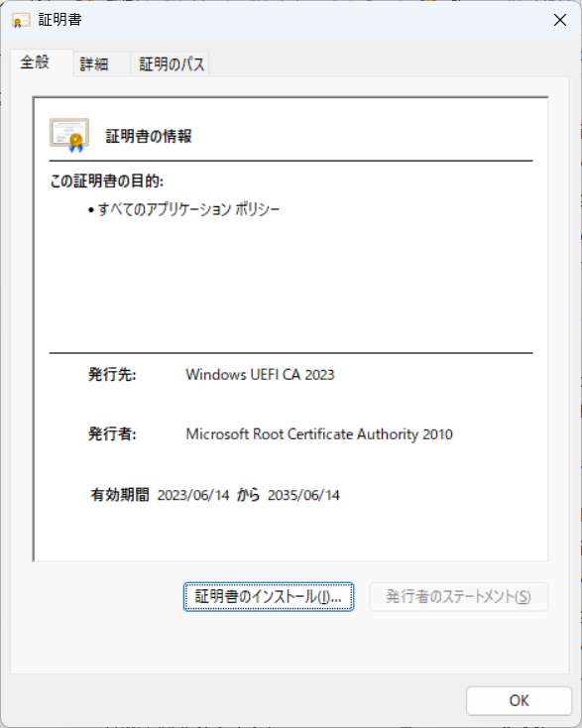Click the 発行先 label
The height and width of the screenshot is (728, 582).
coord(112,374)
